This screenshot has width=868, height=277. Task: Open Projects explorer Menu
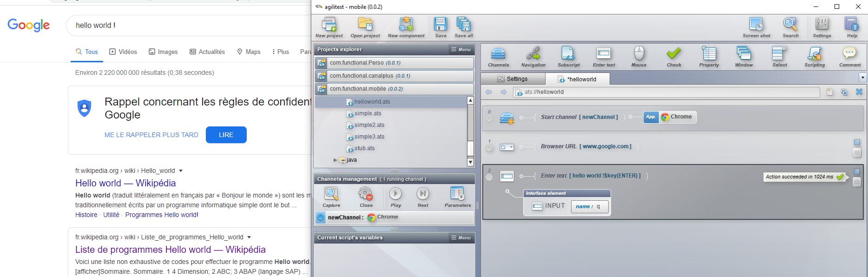[x=461, y=49]
